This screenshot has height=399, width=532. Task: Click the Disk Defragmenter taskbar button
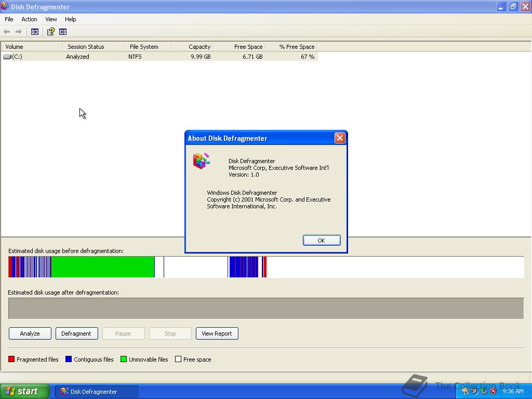coord(97,392)
